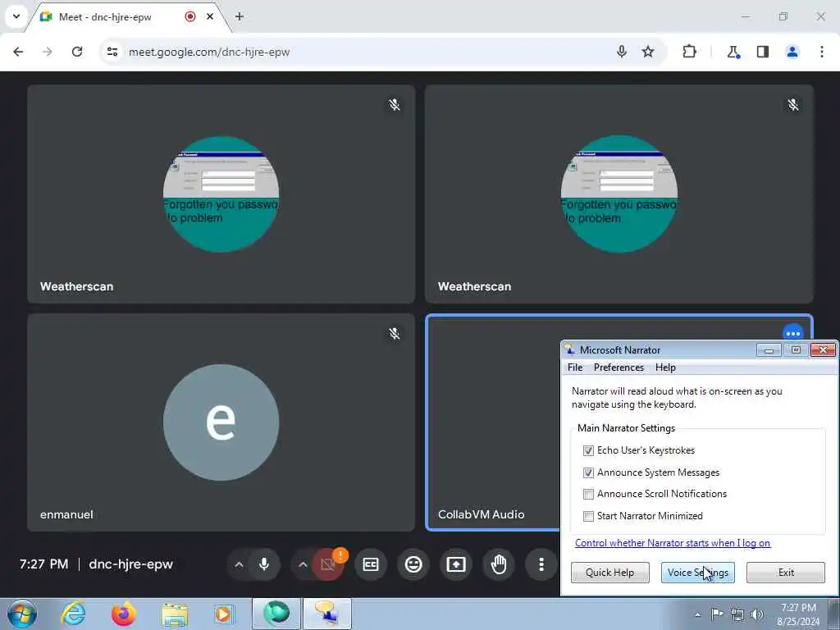The image size is (840, 630).
Task: Show hidden system tray icons
Action: pyautogui.click(x=697, y=614)
